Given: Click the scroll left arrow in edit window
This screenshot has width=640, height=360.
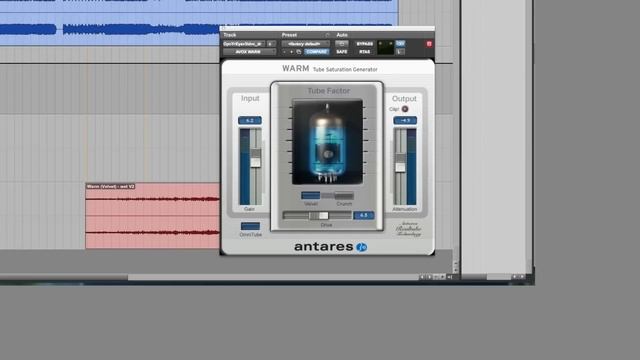Looking at the screenshot, I should 422,277.
